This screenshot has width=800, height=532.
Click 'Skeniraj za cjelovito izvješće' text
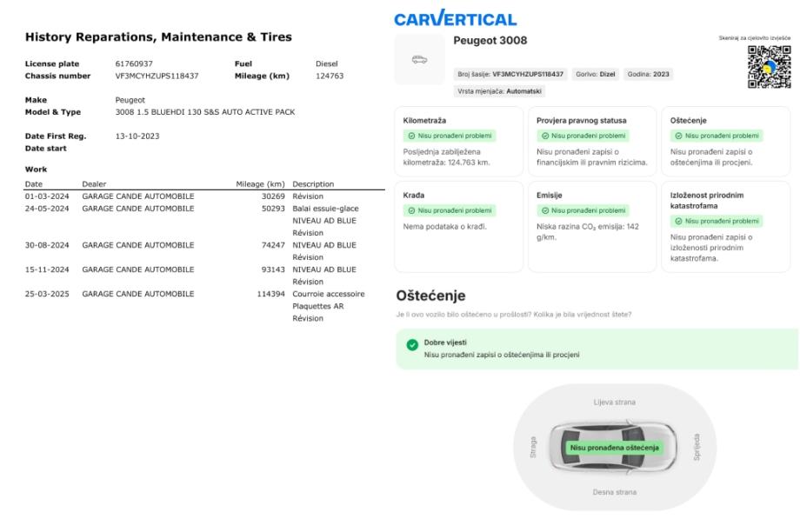[755, 37]
